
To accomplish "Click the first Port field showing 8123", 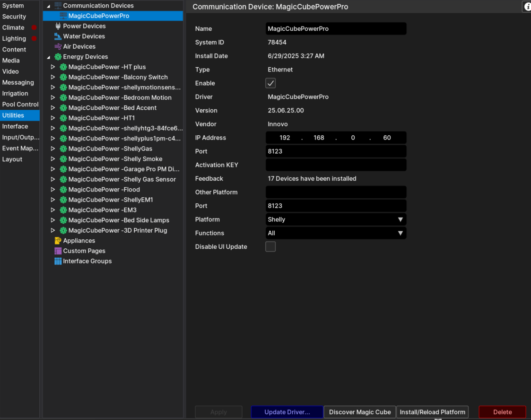I will coord(336,151).
